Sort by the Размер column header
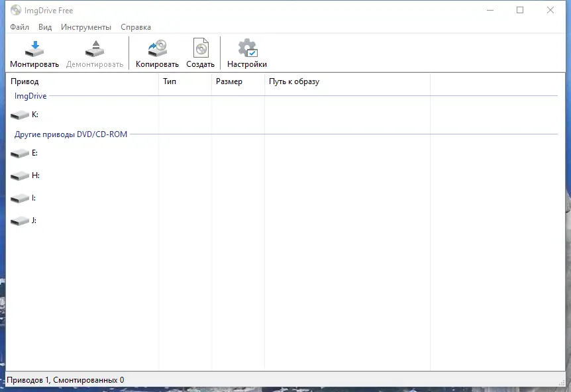This screenshot has width=571, height=392. click(x=238, y=81)
